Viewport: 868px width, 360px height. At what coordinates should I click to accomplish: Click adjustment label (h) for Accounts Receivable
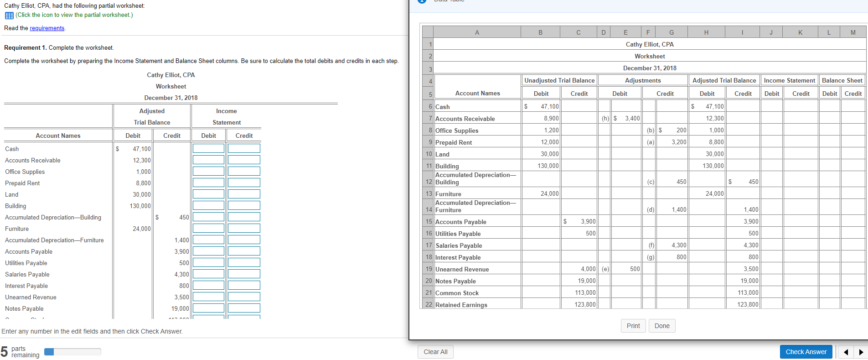605,118
